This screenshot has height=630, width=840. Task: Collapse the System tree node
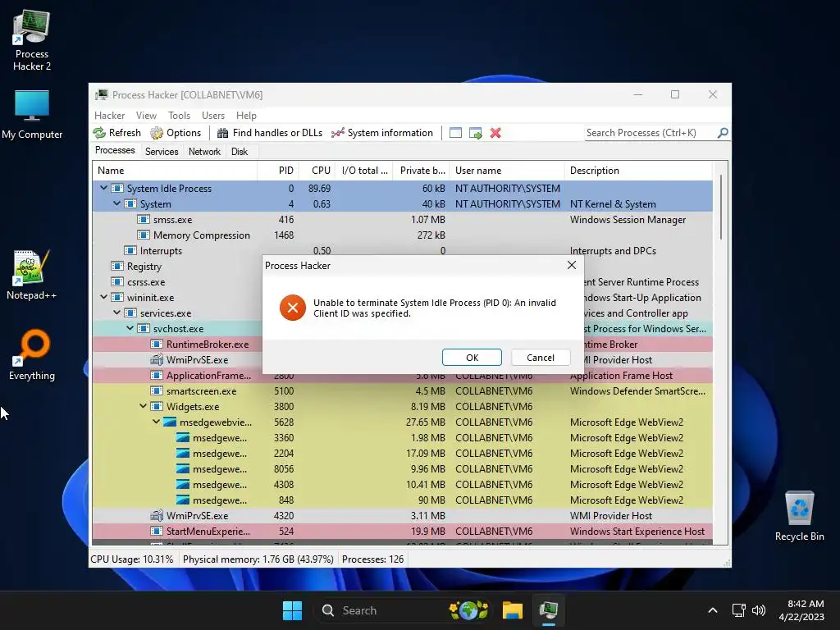pos(116,203)
